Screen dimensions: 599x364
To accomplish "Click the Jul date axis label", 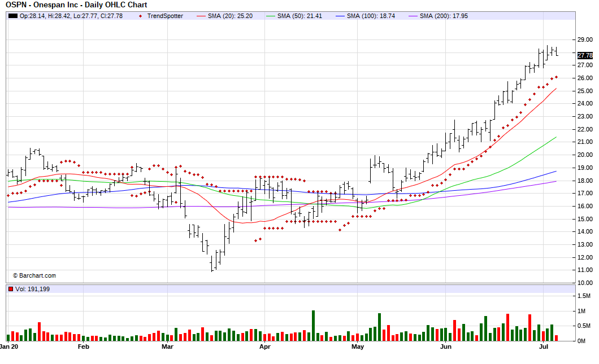I will pyautogui.click(x=543, y=347).
